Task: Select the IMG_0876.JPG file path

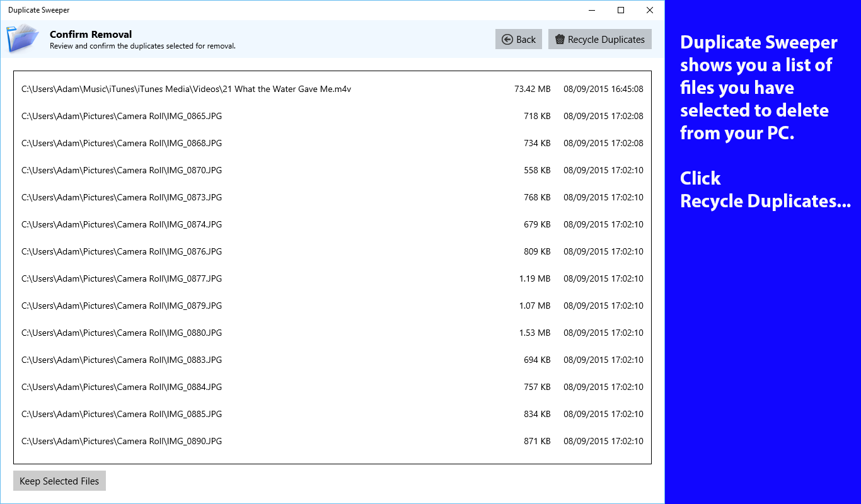Action: pyautogui.click(x=122, y=252)
